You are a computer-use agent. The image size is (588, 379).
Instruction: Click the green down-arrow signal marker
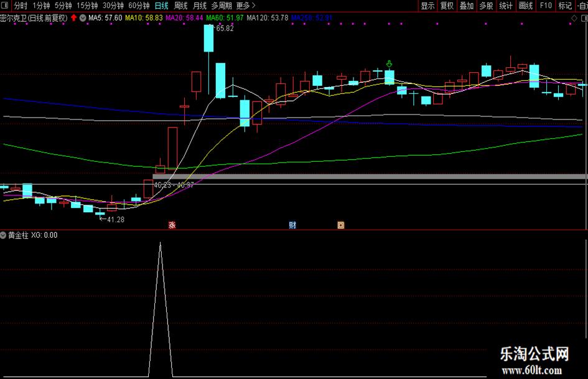390,64
